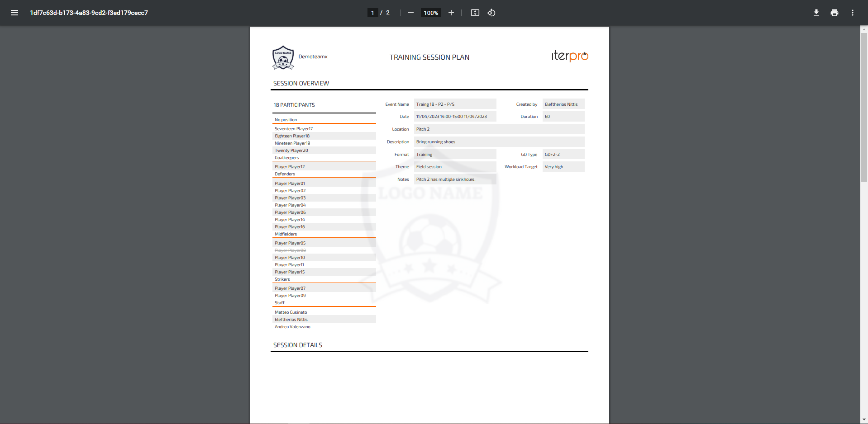Click the zoom out minus icon

coord(410,13)
